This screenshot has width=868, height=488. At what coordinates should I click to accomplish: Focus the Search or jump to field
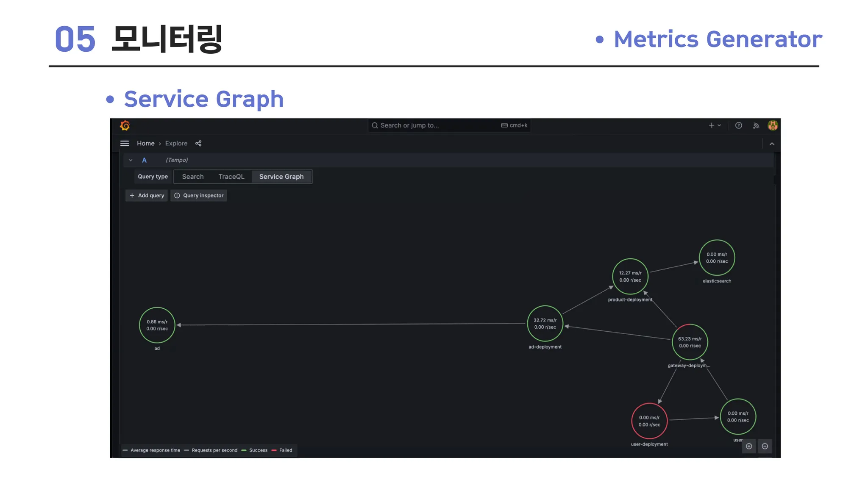click(x=449, y=125)
